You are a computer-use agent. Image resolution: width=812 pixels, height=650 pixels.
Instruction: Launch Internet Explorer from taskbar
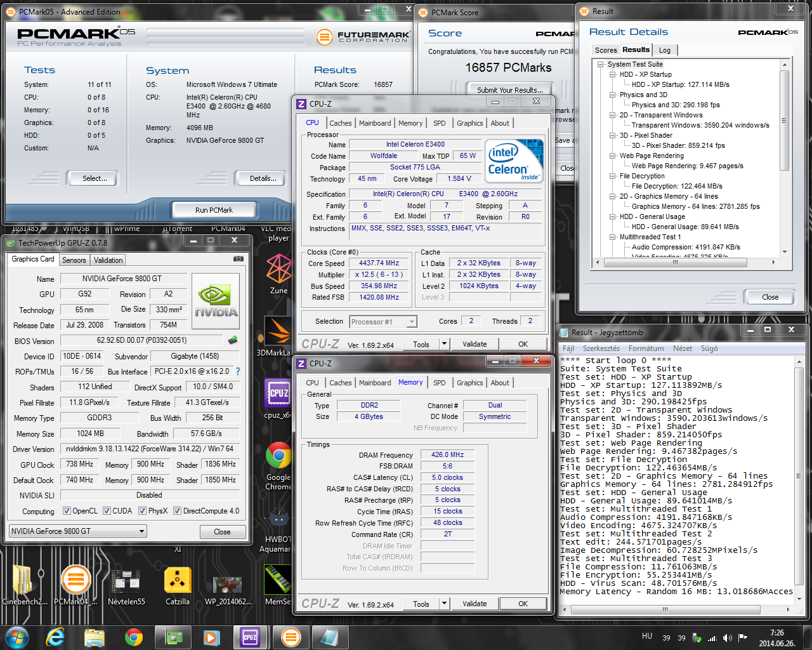(56, 637)
